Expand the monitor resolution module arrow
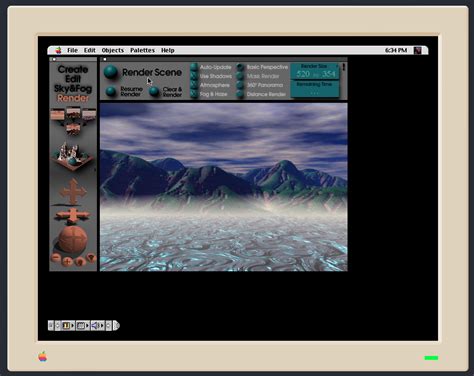 coord(87,325)
